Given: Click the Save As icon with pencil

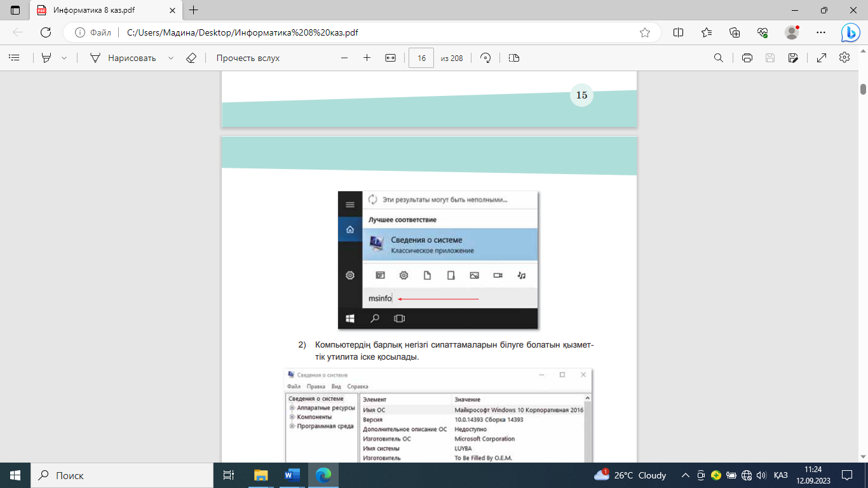Looking at the screenshot, I should [x=793, y=58].
